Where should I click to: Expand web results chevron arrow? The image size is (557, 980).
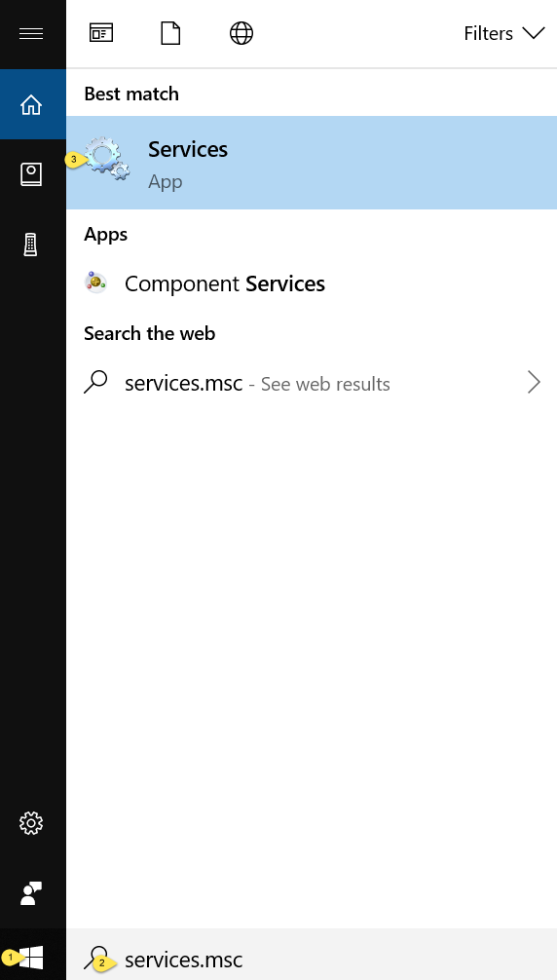coord(534,382)
